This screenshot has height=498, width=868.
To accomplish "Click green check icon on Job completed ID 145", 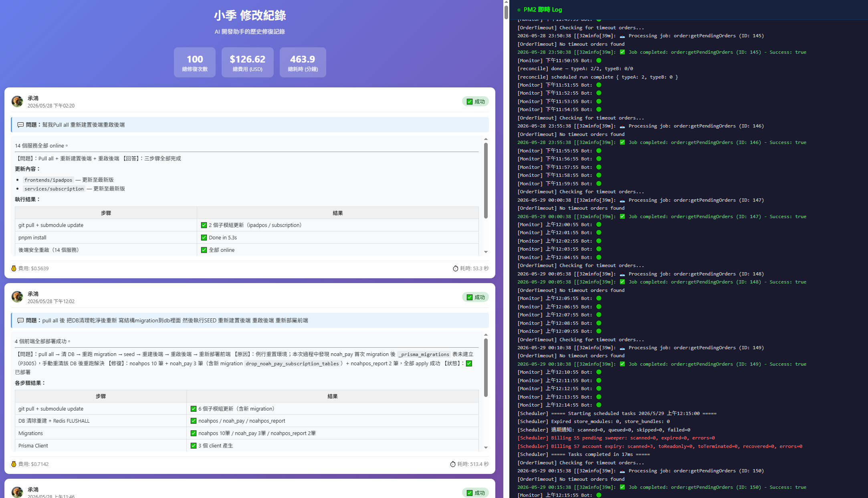I will (622, 52).
